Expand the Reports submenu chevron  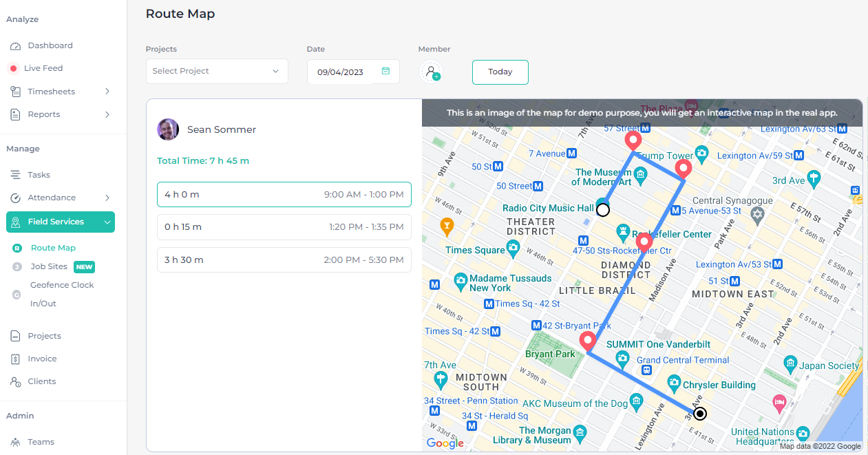point(107,114)
